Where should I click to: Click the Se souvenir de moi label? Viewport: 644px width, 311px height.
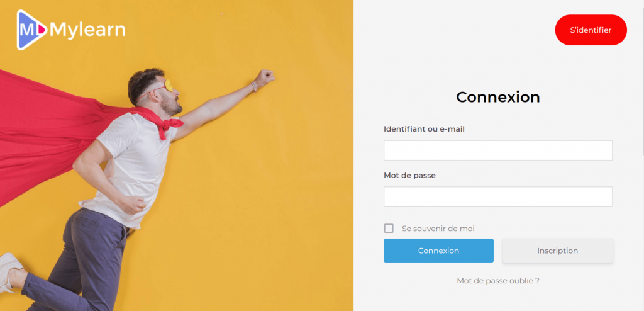click(438, 229)
